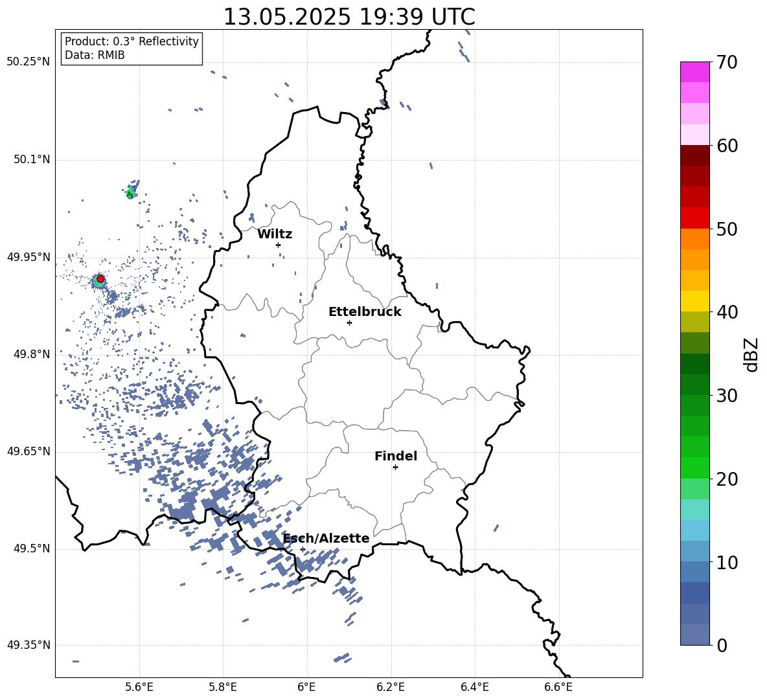
Task: Click the 6°E longitude label
Action: click(306, 687)
